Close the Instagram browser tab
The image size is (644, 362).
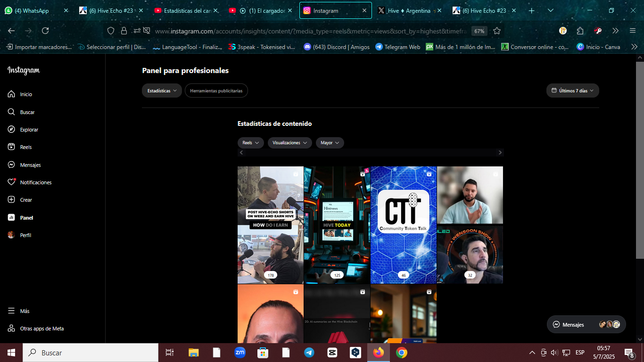pyautogui.click(x=364, y=10)
